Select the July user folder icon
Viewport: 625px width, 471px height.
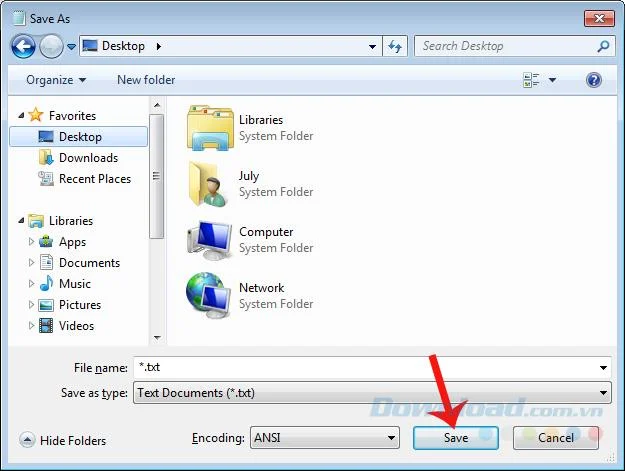click(210, 184)
